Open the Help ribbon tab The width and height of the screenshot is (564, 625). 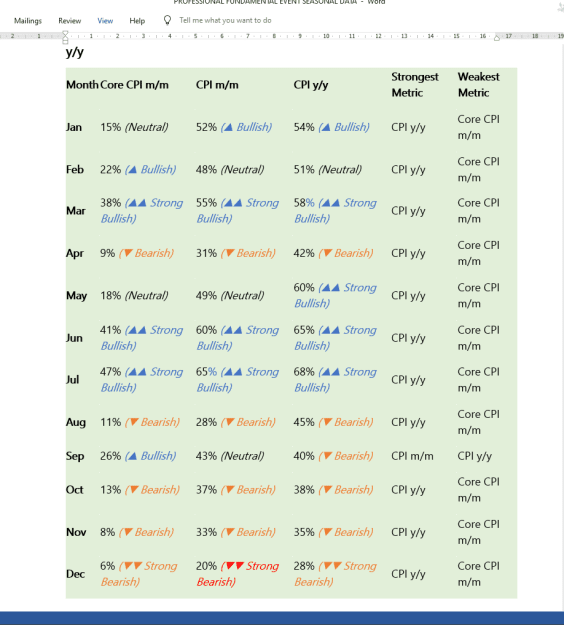pos(137,21)
